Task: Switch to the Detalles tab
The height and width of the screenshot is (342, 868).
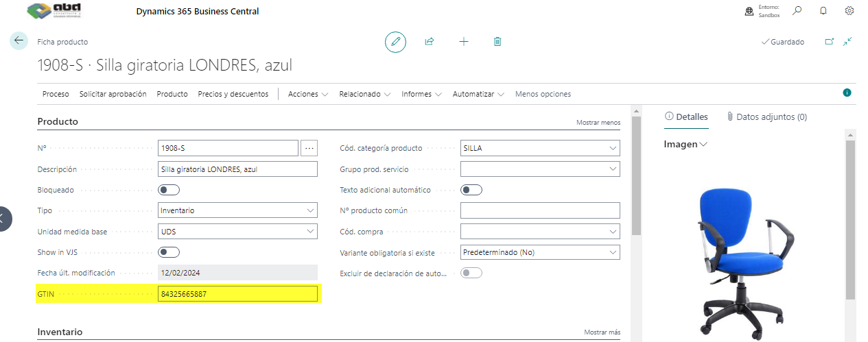Action: tap(686, 117)
